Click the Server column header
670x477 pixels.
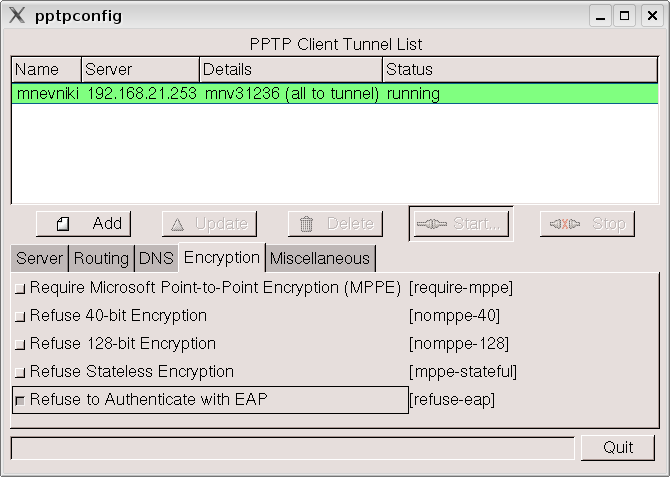139,69
